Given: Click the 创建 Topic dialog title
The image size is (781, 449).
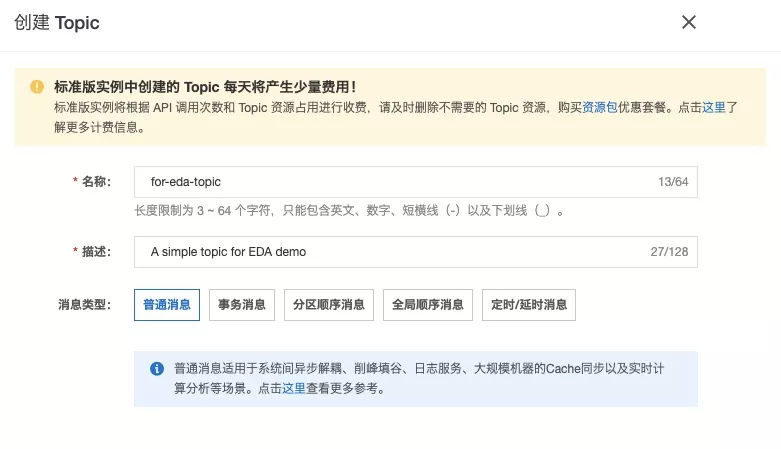Looking at the screenshot, I should (57, 22).
